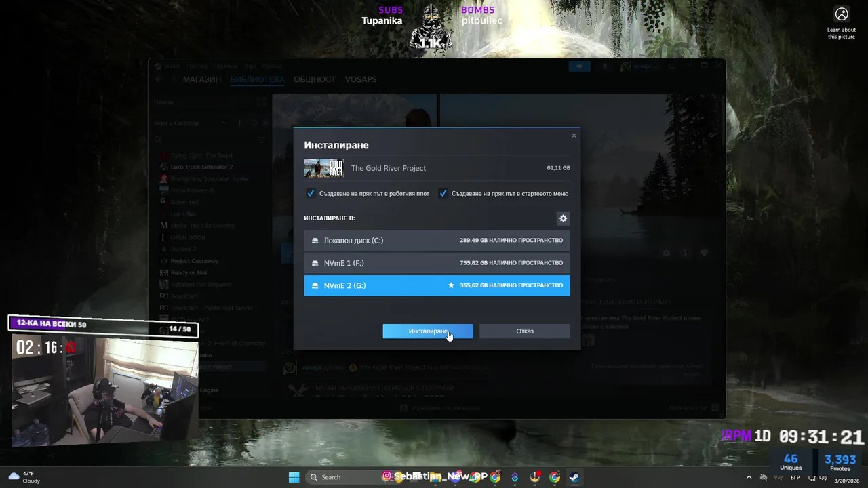Select Forza Horizon 6 in library
The width and height of the screenshot is (868, 488).
point(193,190)
